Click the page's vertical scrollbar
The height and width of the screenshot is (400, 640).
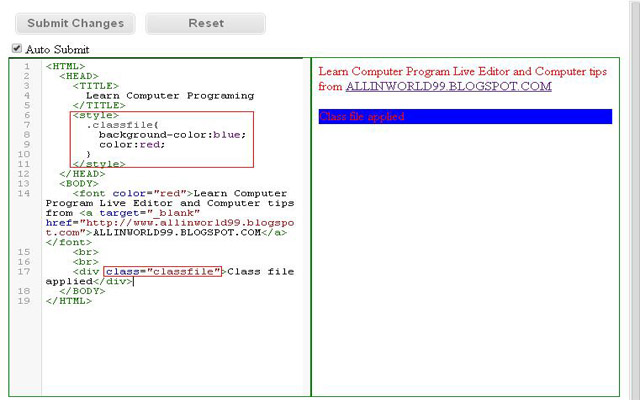[x=635, y=200]
